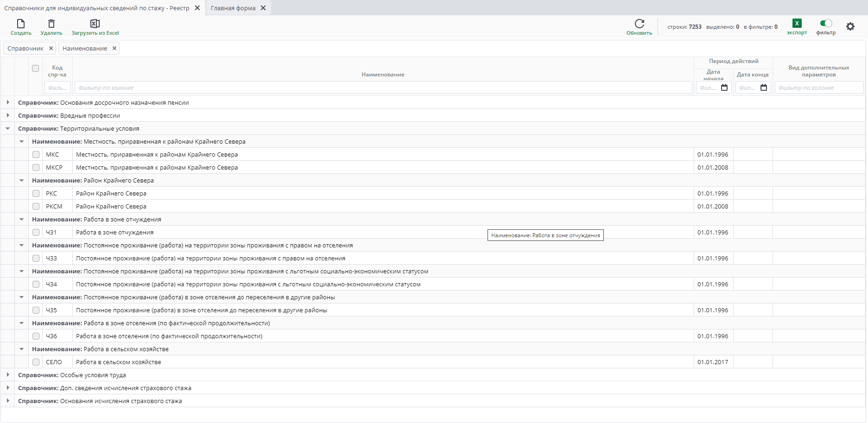Click the Обновить refresh icon
868x423 pixels.
coord(639,24)
